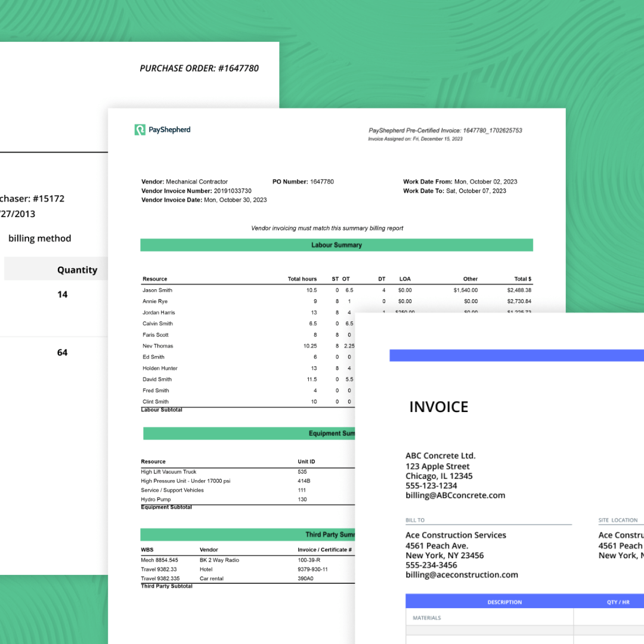Select the Pre-Certified Invoice number line

click(x=445, y=131)
